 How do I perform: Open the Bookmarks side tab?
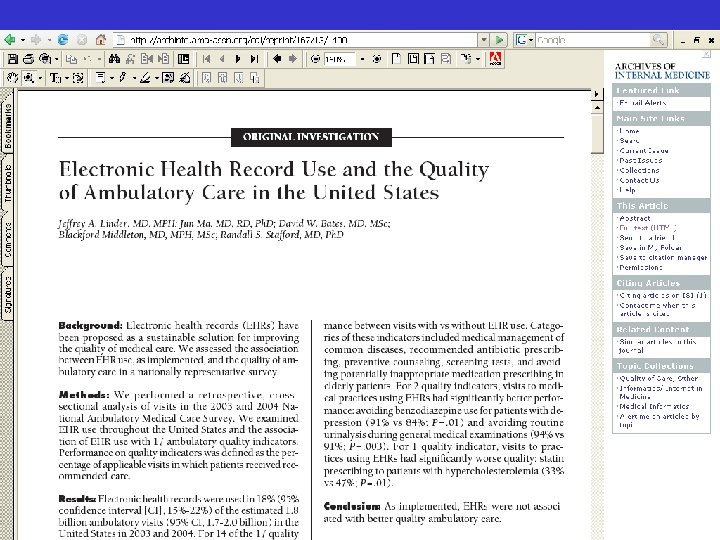point(7,125)
